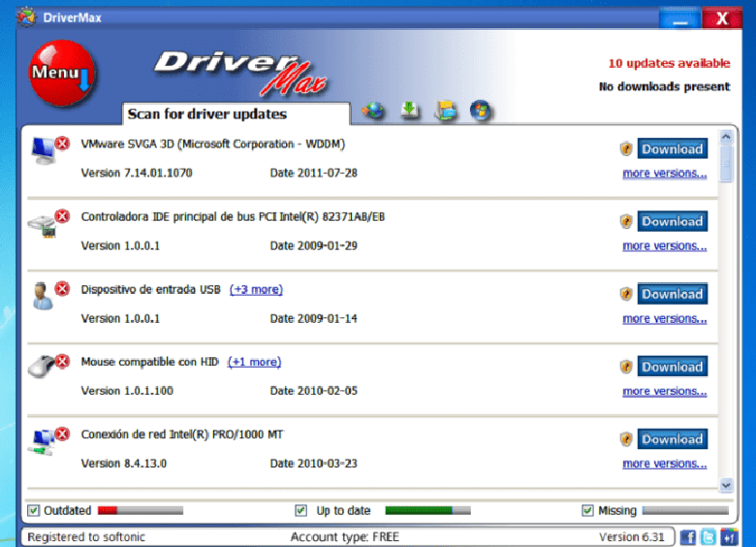Click red X badge on Intel network driver
Image resolution: width=756 pixels, height=547 pixels.
coord(62,434)
